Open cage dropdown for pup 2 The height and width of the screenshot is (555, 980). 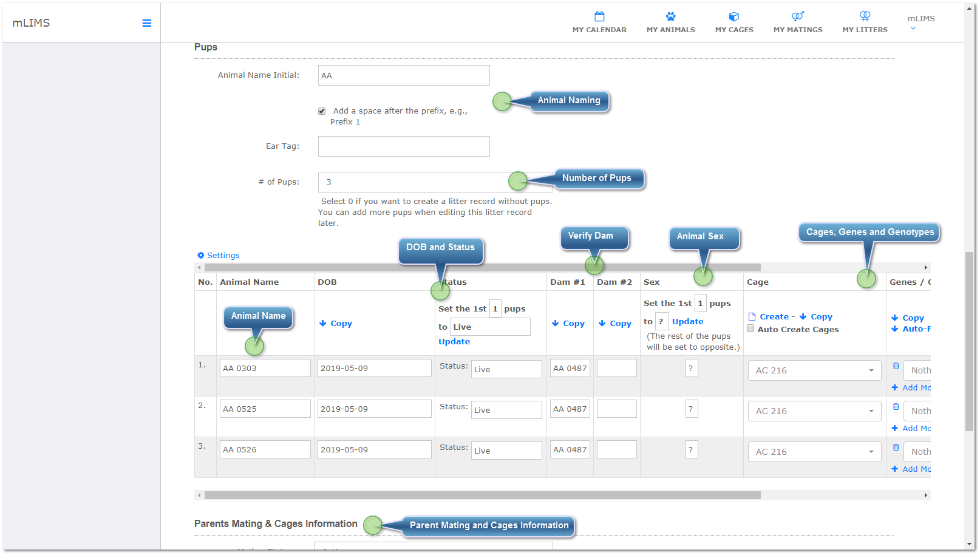(x=815, y=411)
